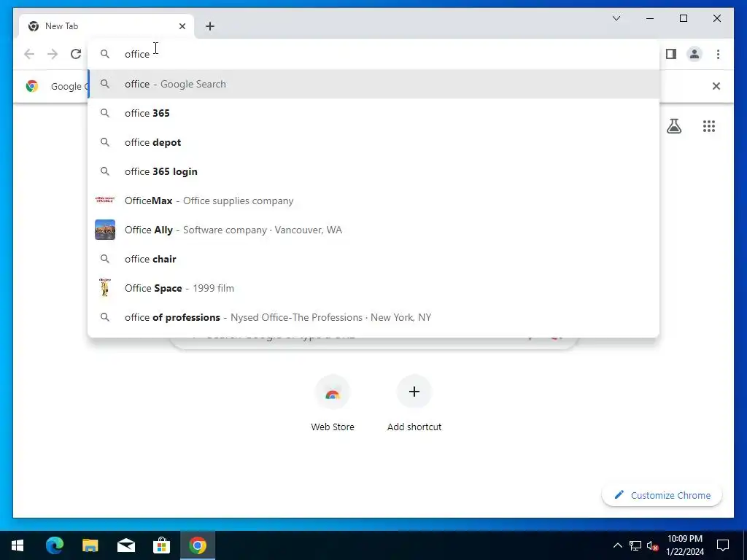This screenshot has width=747, height=560.
Task: Select the New Tab tab
Action: [107, 26]
